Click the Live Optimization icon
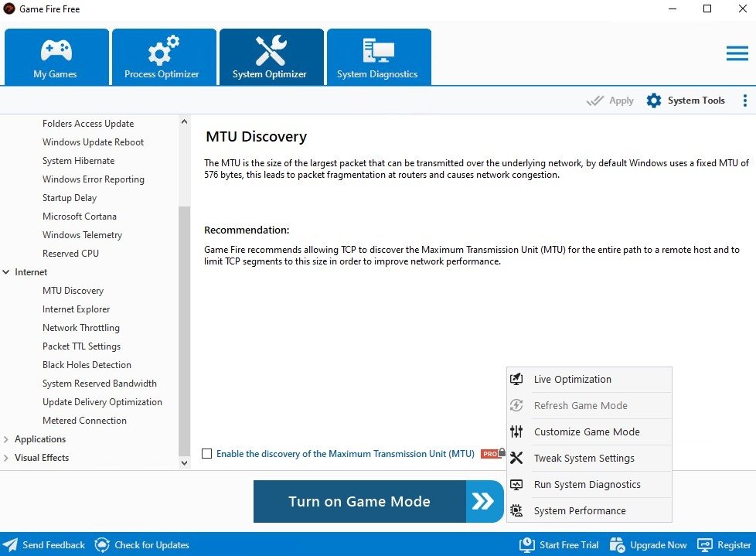756x556 pixels. 516,379
